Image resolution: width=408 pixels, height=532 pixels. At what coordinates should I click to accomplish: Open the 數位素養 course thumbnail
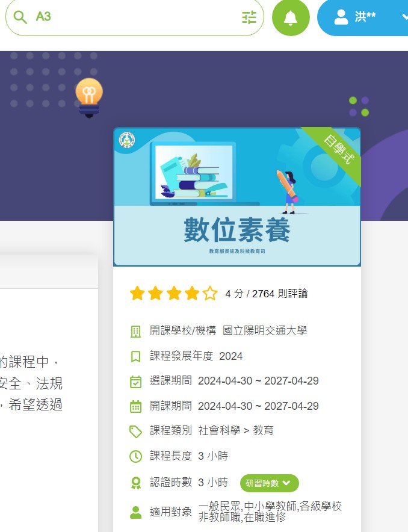tap(236, 197)
